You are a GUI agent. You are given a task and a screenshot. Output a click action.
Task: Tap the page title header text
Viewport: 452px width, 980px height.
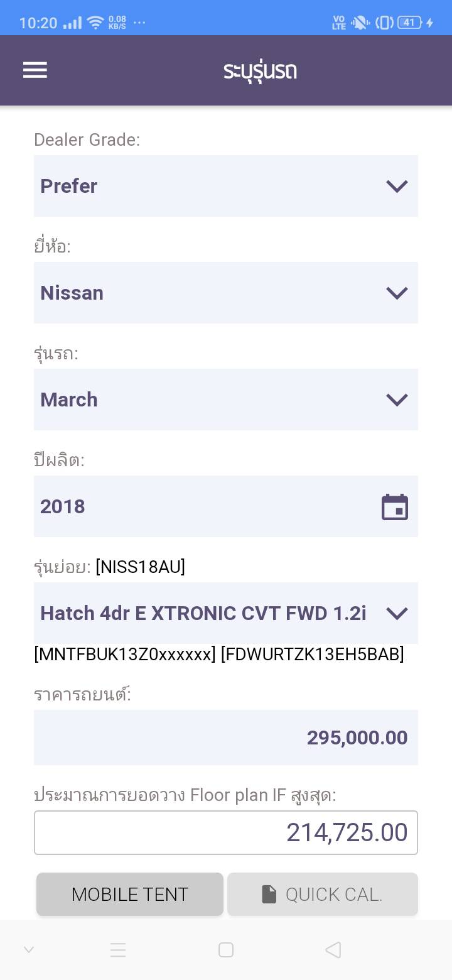[260, 70]
